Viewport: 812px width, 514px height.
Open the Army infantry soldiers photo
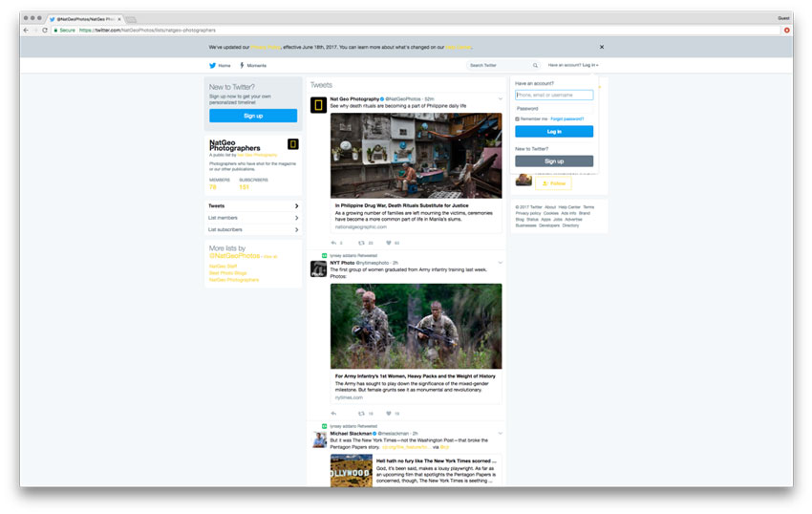tap(416, 326)
